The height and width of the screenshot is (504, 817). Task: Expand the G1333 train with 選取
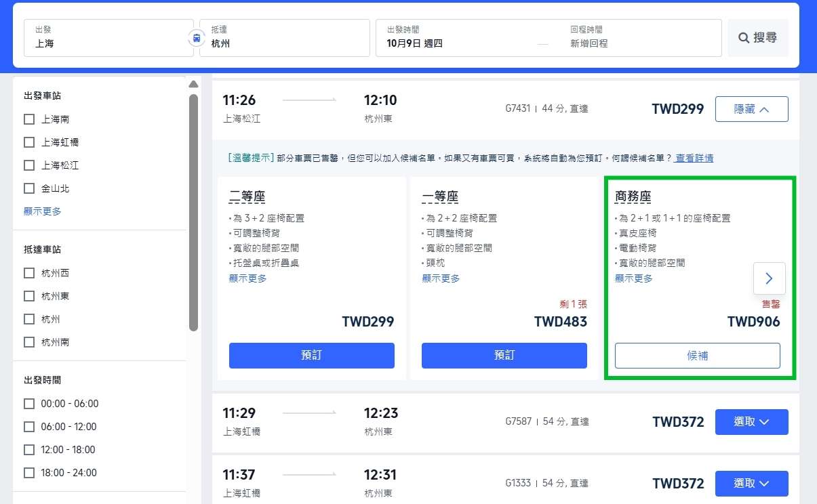click(751, 484)
